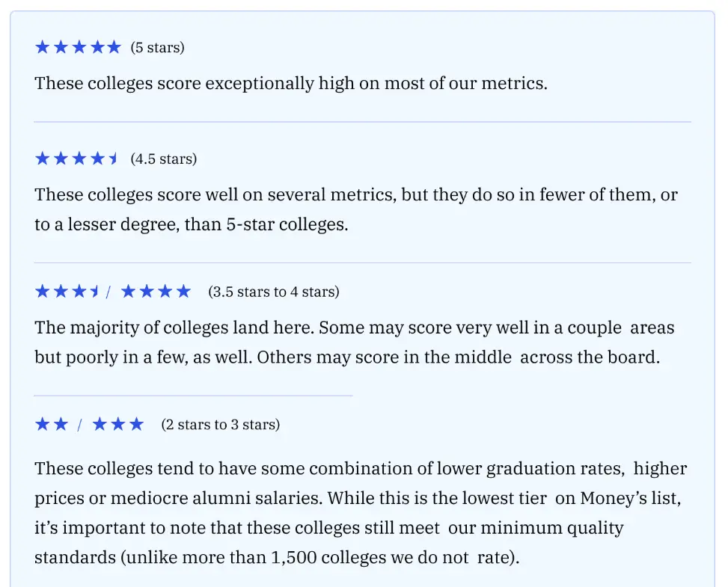Click "The majority of colleges land here" text
Viewport: 728px width, 587px height.
174,328
